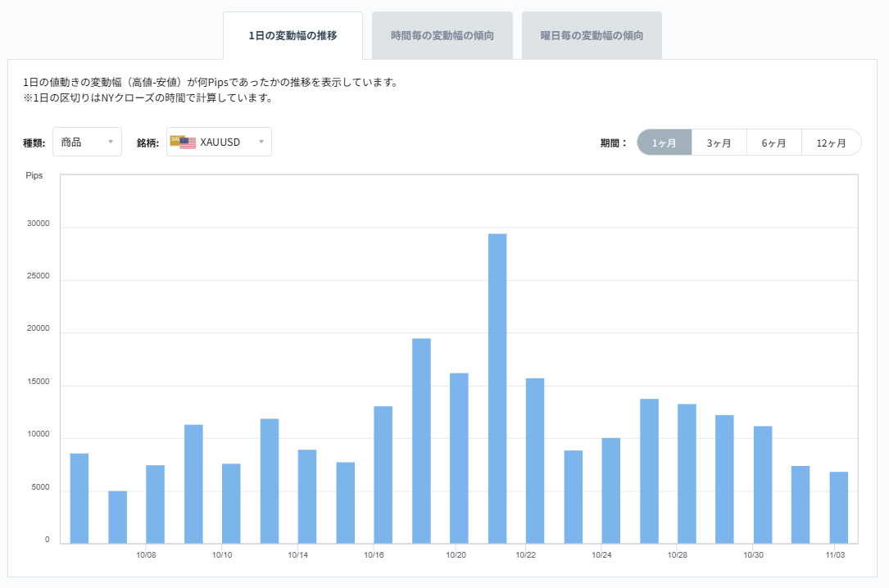Image resolution: width=889 pixels, height=588 pixels.
Task: Open the 種類 dropdown showing 商品
Action: (84, 141)
